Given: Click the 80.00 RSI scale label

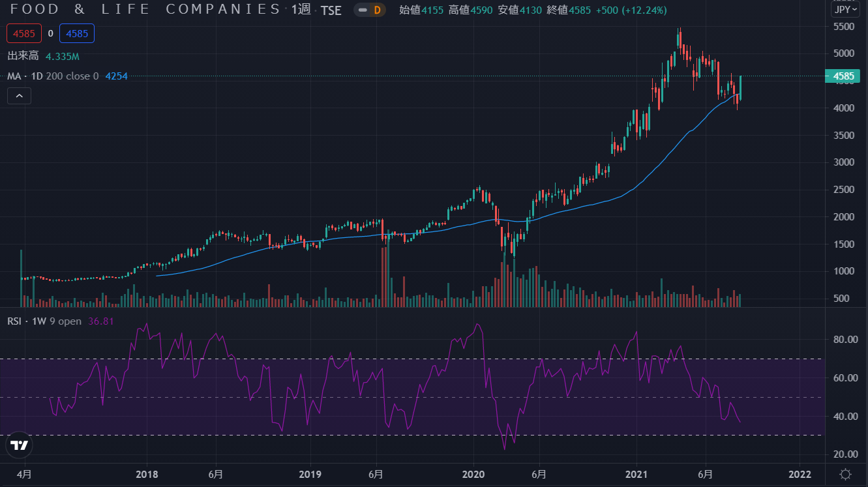Looking at the screenshot, I should click(845, 340).
